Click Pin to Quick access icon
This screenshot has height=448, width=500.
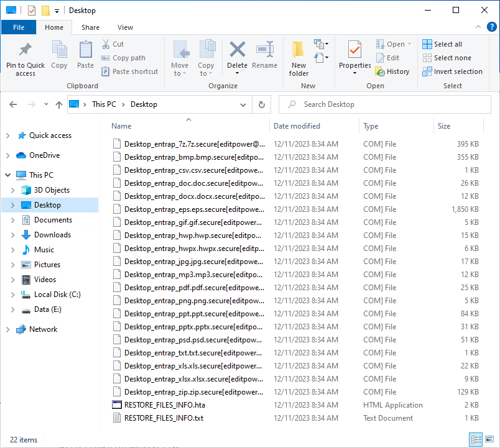[25, 50]
